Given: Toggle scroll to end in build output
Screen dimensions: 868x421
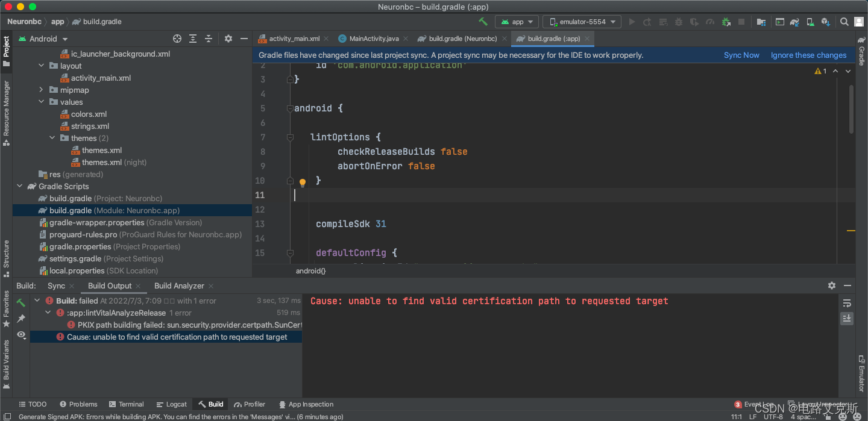Looking at the screenshot, I should tap(847, 318).
